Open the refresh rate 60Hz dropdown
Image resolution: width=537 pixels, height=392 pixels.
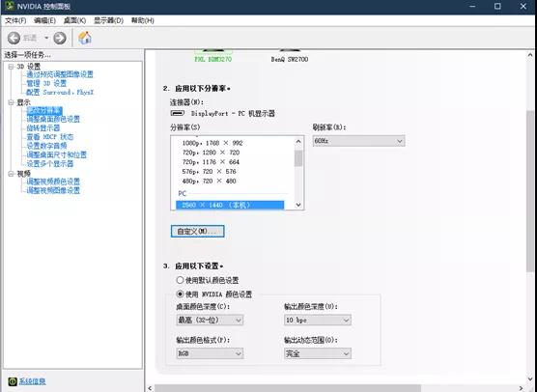[358, 141]
